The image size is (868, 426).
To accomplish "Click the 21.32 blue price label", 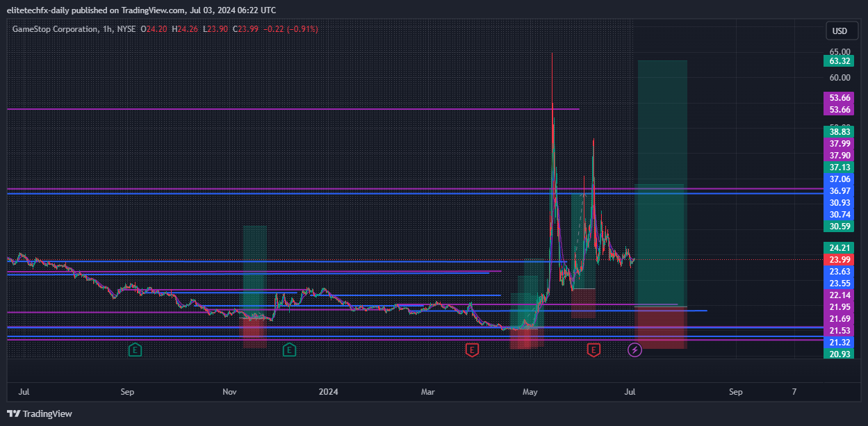I will tap(840, 342).
